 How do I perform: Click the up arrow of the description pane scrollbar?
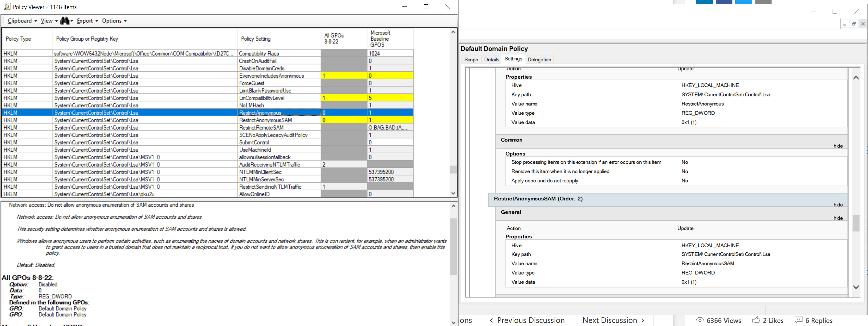(x=453, y=206)
